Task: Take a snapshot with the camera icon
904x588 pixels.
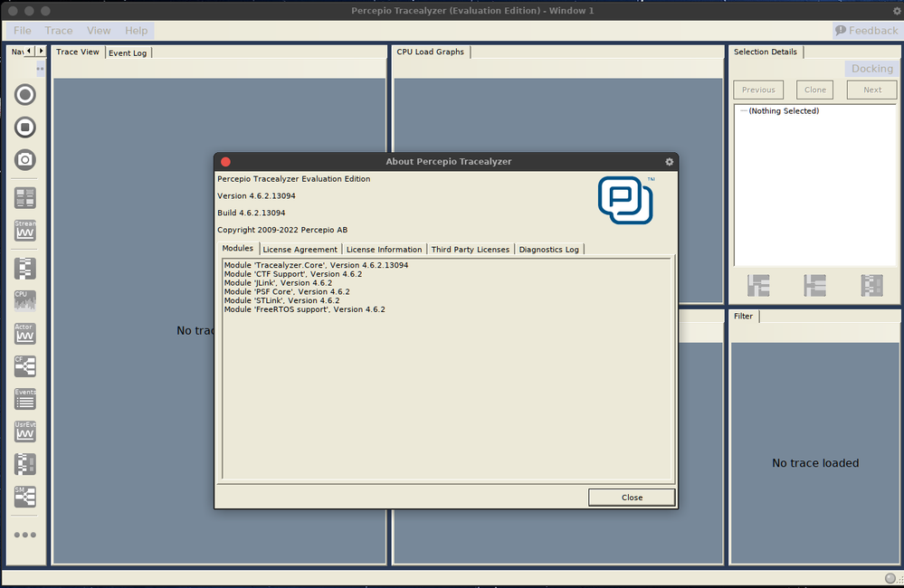Action: [24, 160]
